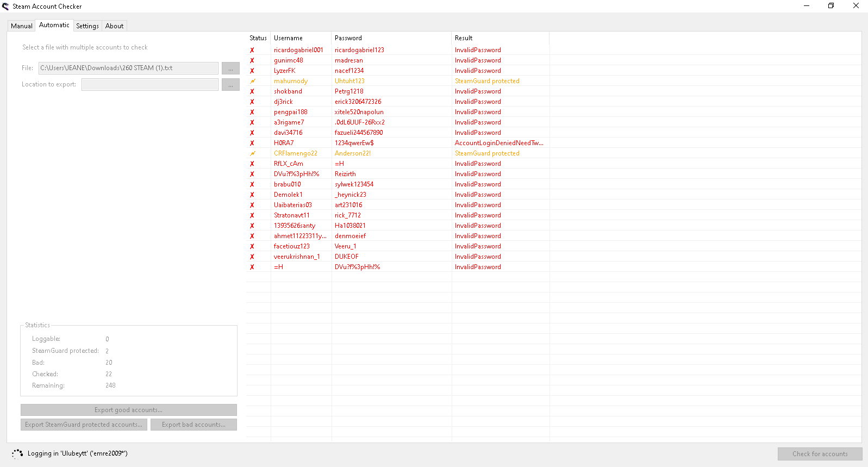Select the red X status for dj3rick
The width and height of the screenshot is (868, 467).
[252, 102]
